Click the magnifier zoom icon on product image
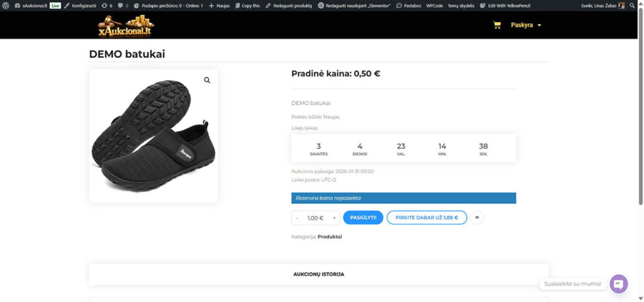The height and width of the screenshot is (302, 644). point(207,81)
